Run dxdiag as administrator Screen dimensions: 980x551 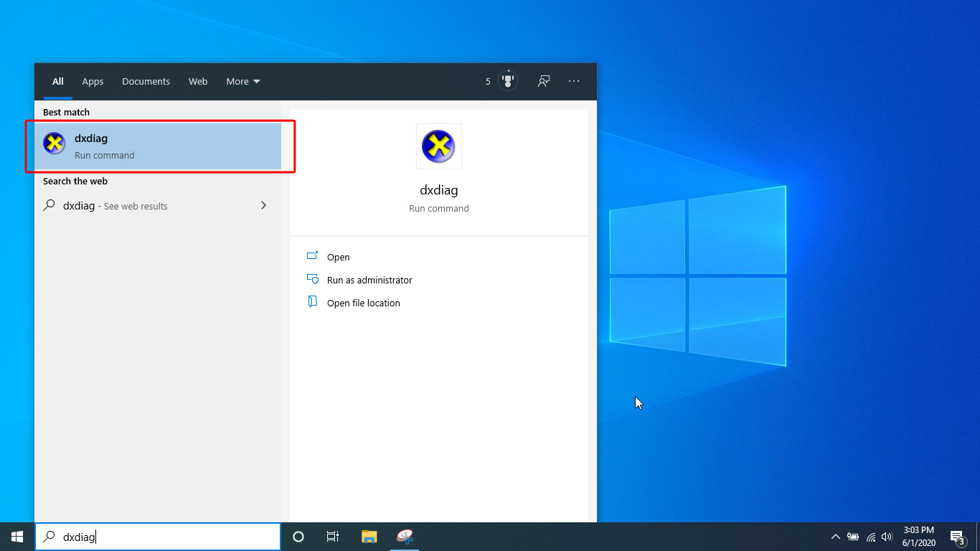click(x=369, y=280)
